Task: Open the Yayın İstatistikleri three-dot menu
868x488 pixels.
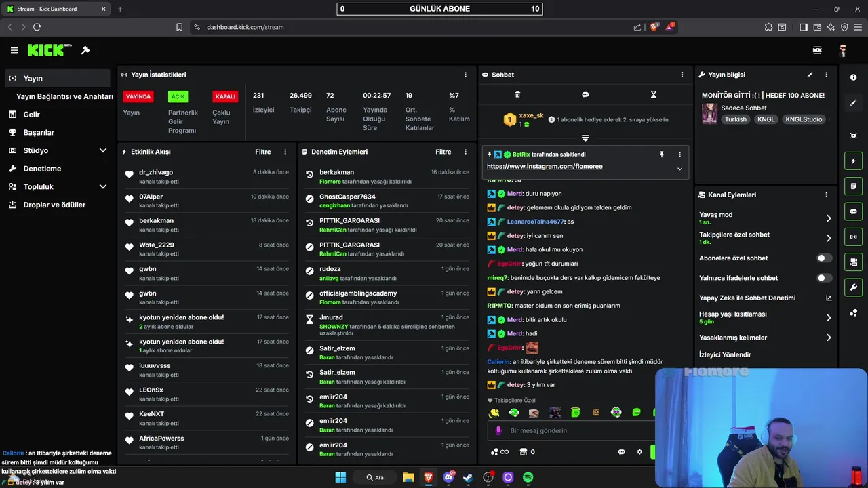Action: point(465,75)
